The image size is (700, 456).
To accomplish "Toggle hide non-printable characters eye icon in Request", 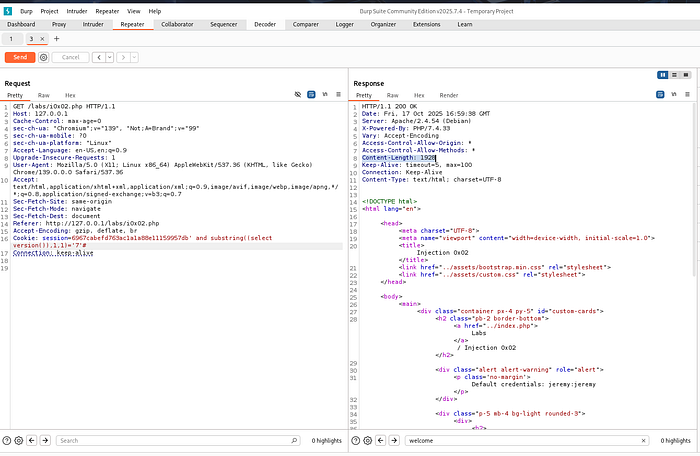I will tap(298, 94).
